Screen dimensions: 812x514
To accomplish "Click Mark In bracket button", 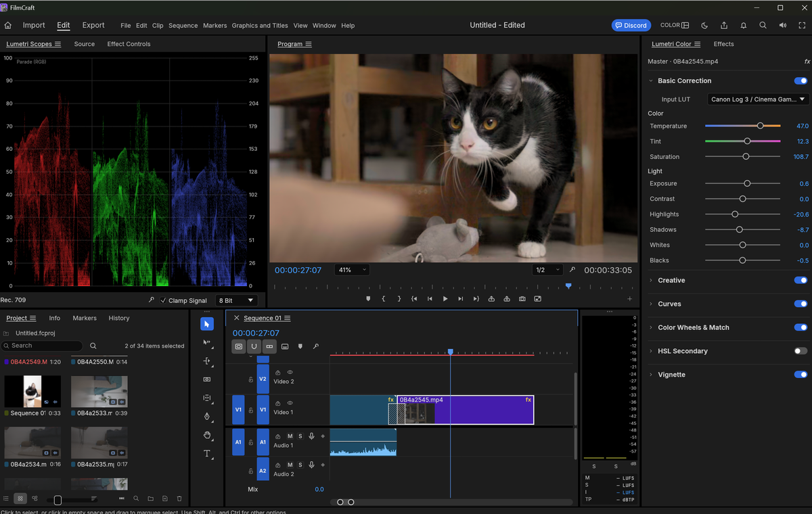I will pos(384,298).
